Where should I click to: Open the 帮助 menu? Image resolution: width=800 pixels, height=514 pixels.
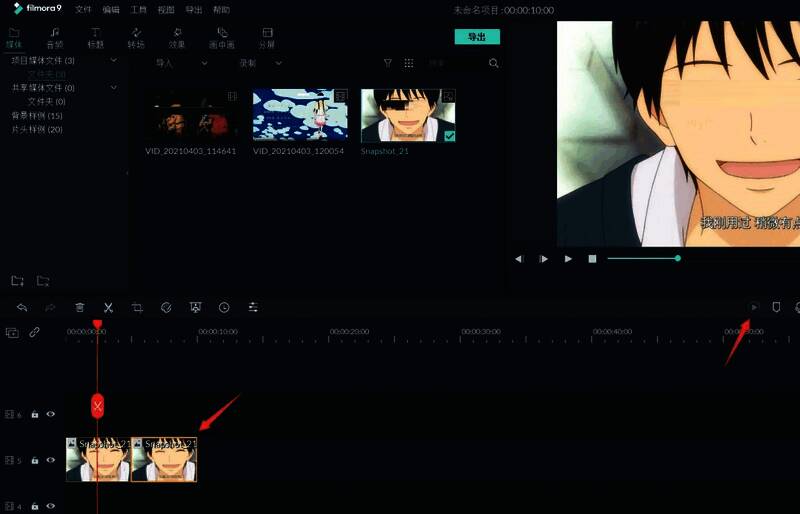coord(221,10)
